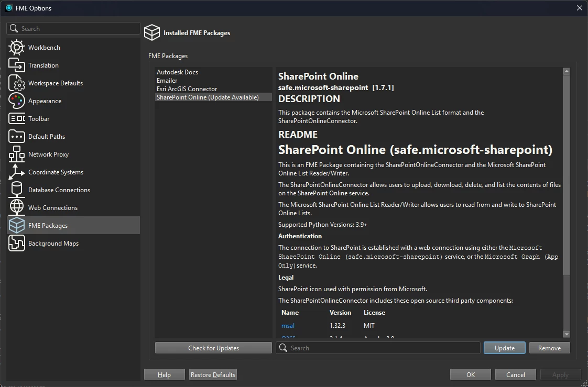Click the Authentication heading
Viewport: 588px width, 387px height.
(x=300, y=236)
